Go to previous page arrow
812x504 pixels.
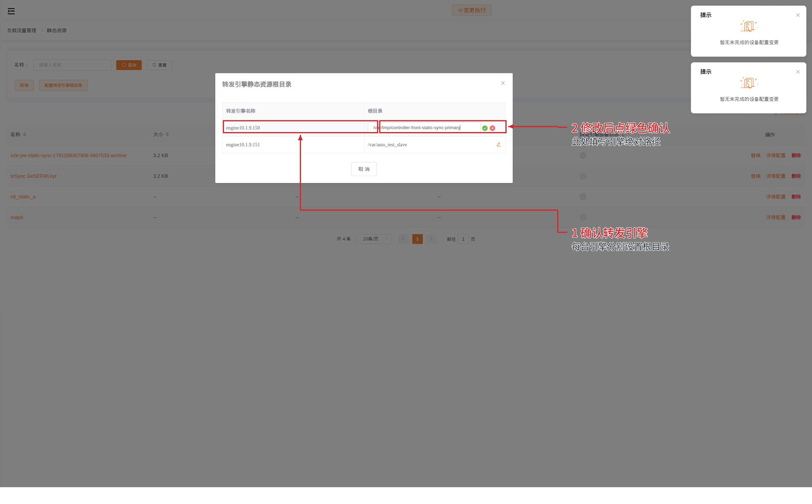[x=403, y=239]
